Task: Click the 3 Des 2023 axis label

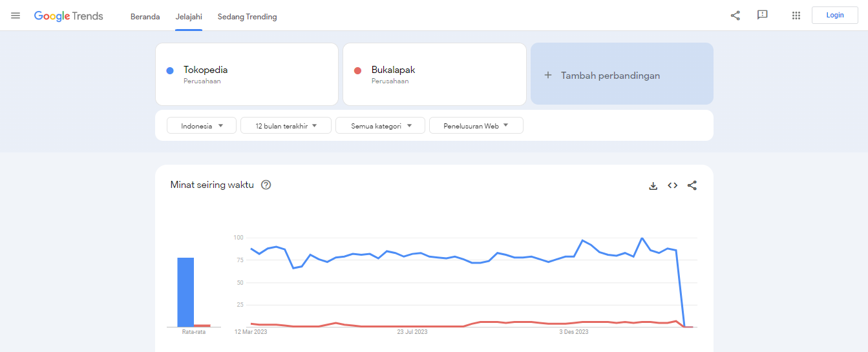Action: 574,332
